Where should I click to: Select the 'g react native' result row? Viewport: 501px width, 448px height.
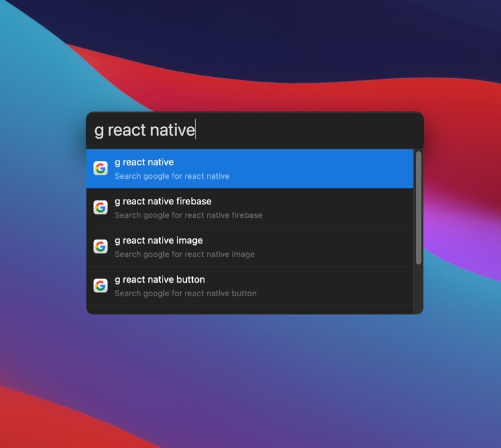coord(250,169)
